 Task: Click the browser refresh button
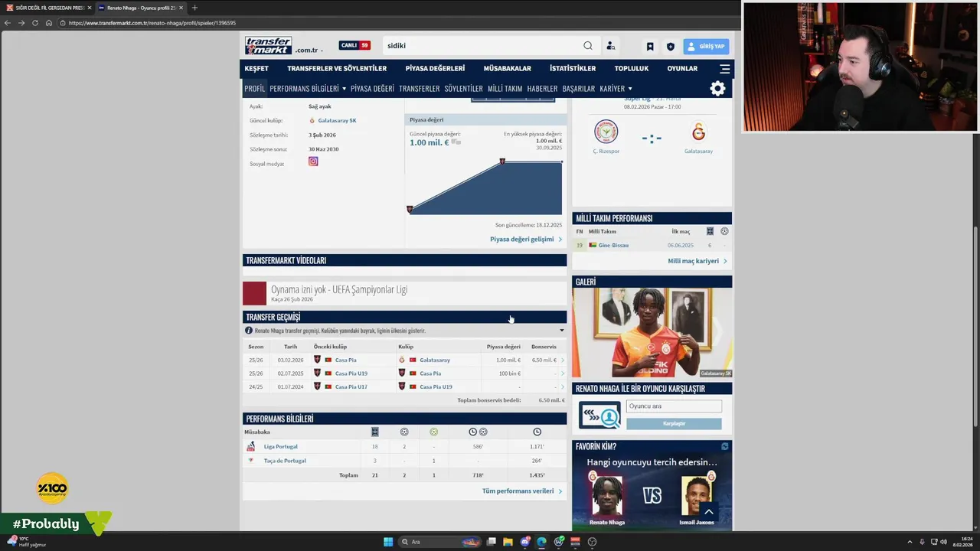point(34,23)
